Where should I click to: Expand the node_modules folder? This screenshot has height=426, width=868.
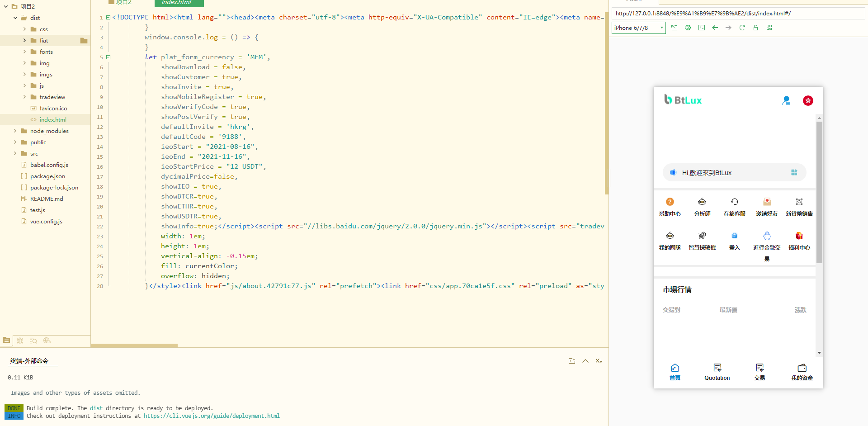[15, 131]
